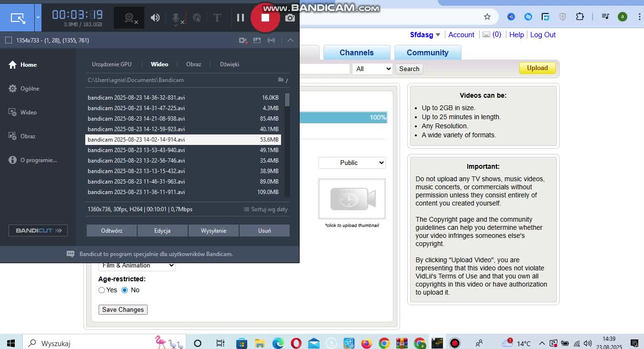The width and height of the screenshot is (644, 349).
Task: Toggle the microphone icon
Action: pyautogui.click(x=176, y=18)
